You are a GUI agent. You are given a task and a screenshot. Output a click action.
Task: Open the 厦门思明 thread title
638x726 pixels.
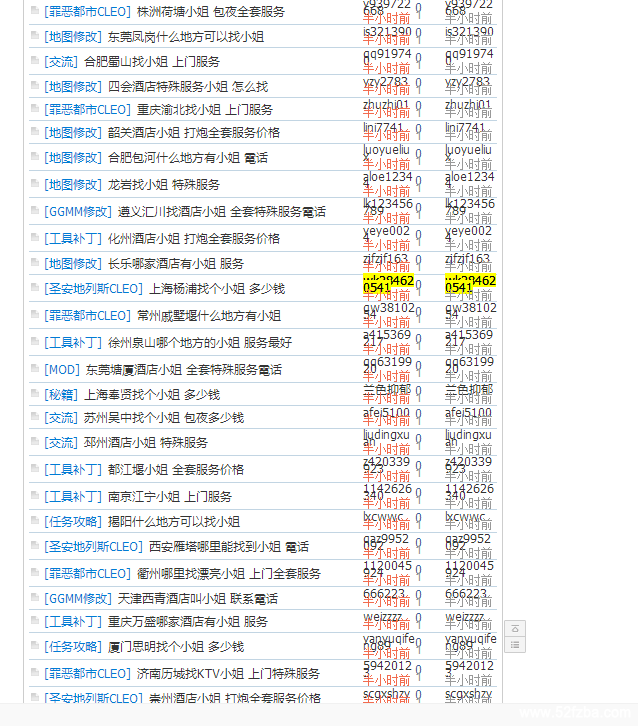tap(175, 647)
